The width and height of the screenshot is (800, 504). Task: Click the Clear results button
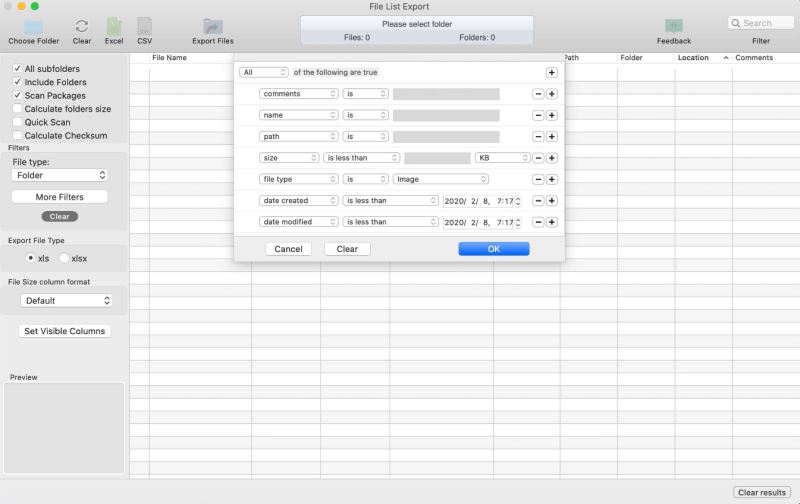(x=762, y=492)
